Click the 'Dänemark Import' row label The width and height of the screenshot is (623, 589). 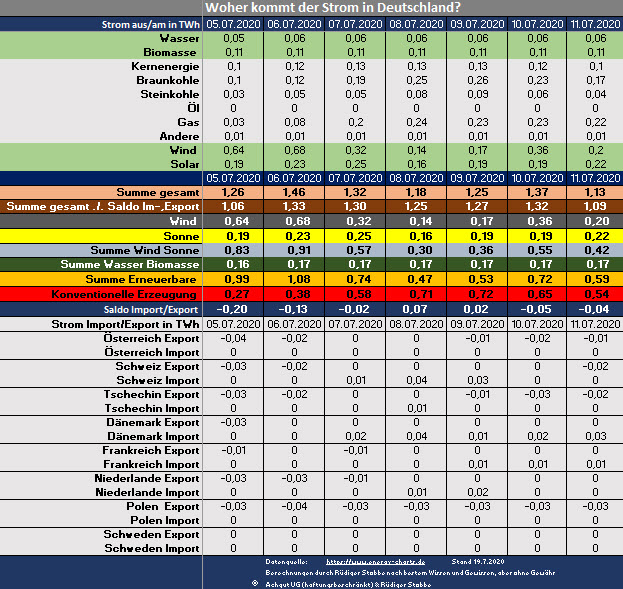[150, 437]
